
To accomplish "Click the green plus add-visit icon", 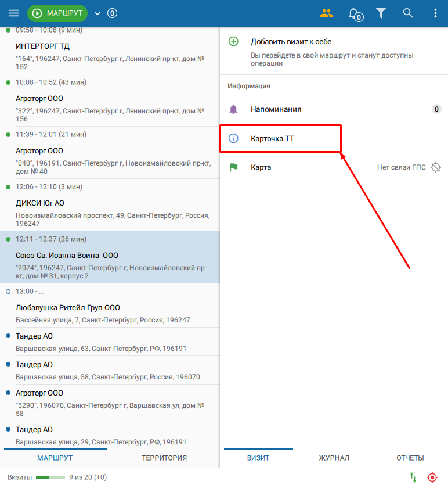I will click(233, 41).
